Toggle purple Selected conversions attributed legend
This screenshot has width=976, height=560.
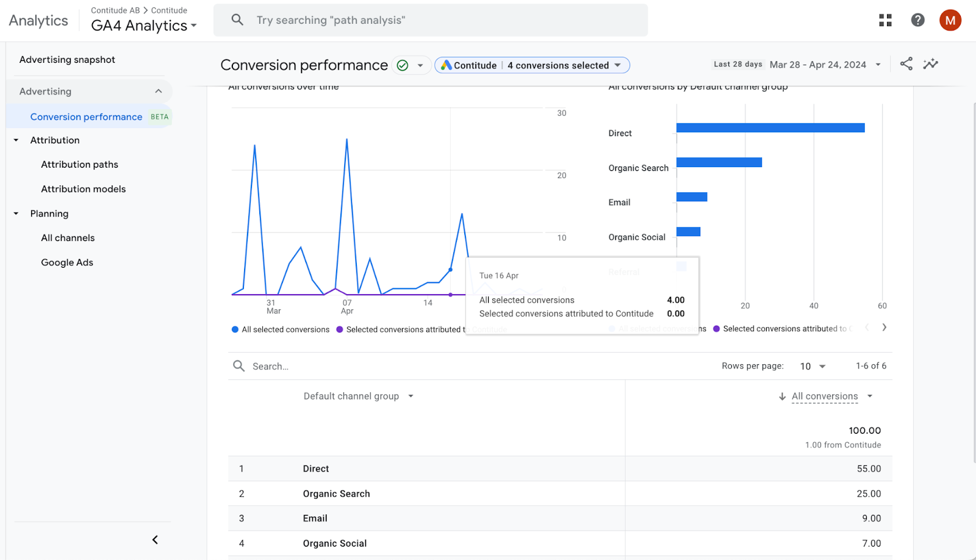click(x=400, y=329)
